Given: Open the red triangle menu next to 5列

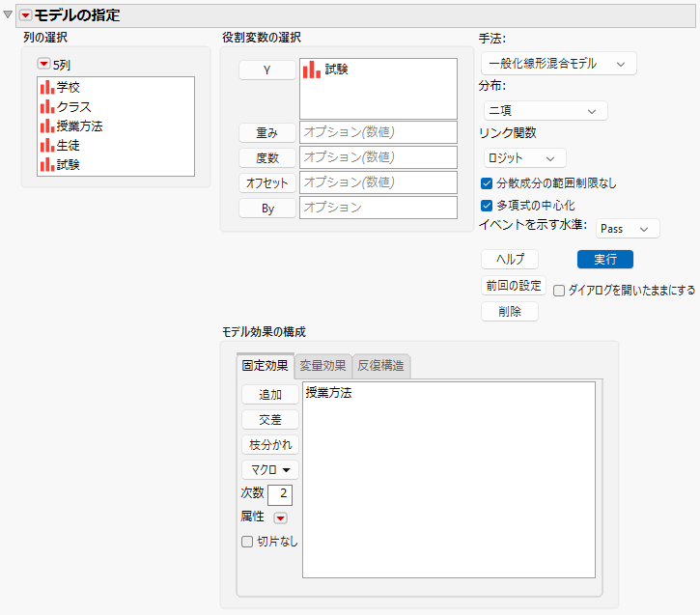Looking at the screenshot, I should 43,64.
